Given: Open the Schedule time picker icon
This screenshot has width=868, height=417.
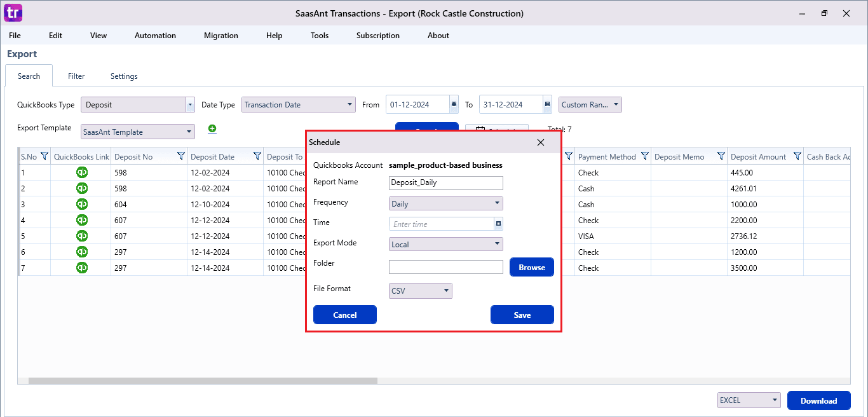Looking at the screenshot, I should [x=499, y=224].
